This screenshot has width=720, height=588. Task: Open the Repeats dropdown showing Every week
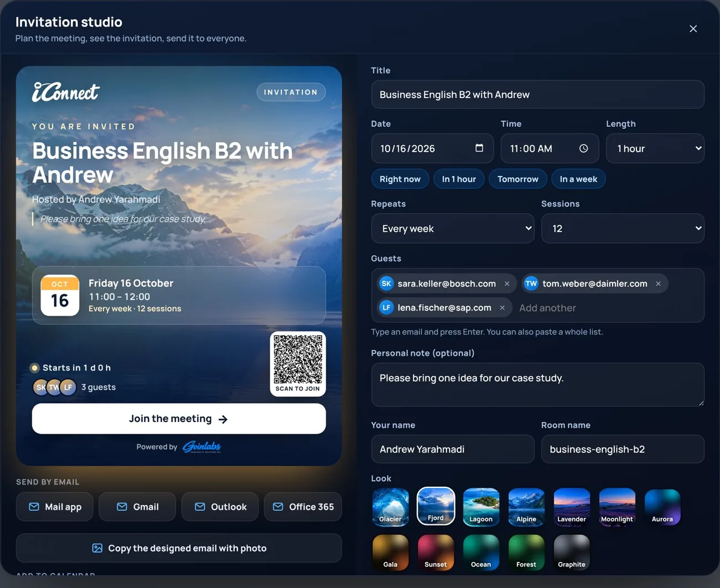point(452,229)
